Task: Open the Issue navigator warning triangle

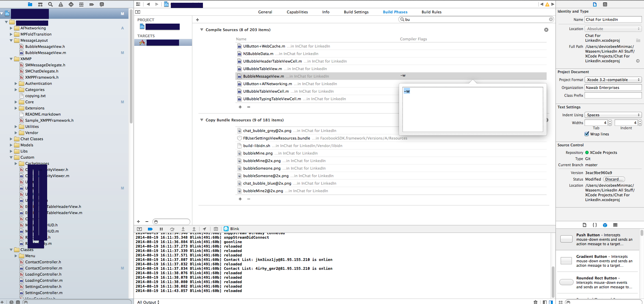Action: click(x=61, y=4)
